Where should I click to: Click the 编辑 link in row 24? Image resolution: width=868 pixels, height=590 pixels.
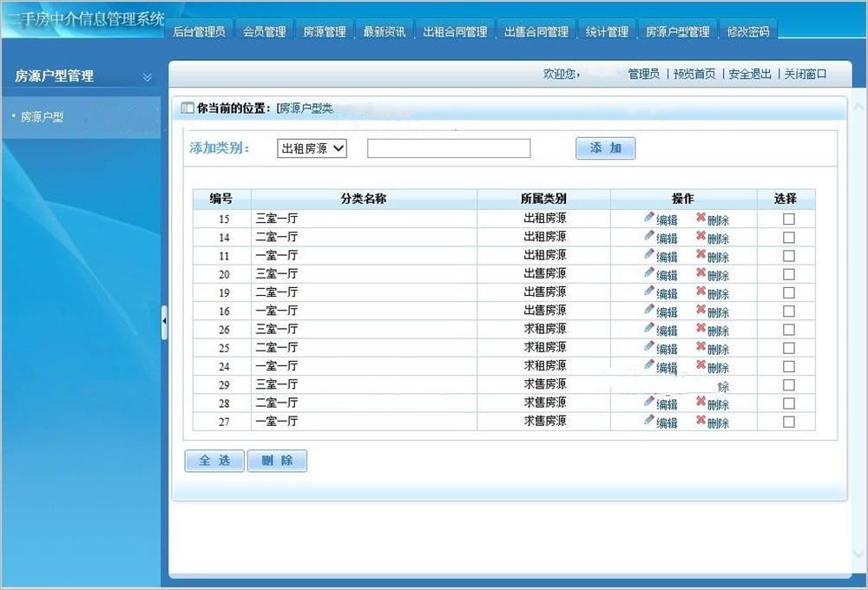pyautogui.click(x=667, y=368)
